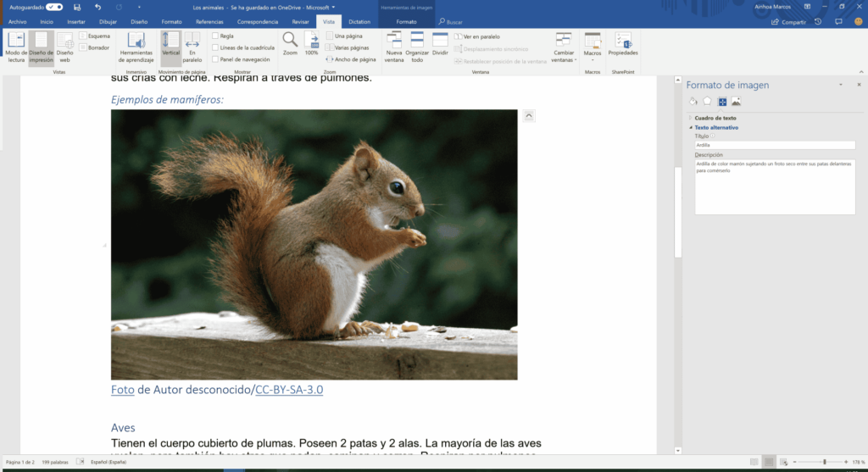Image resolution: width=868 pixels, height=472 pixels.
Task: Click the zoom slider handle in status bar
Action: (x=824, y=462)
